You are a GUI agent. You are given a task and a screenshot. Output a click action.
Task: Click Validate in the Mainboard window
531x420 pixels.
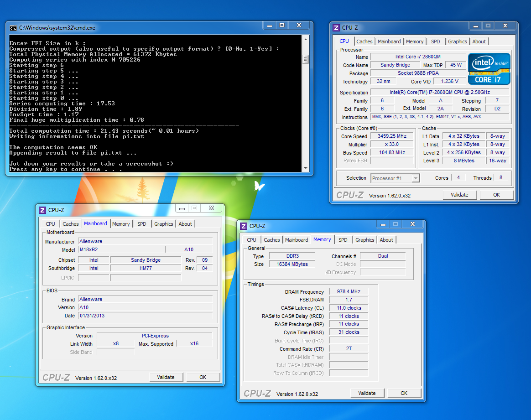(166, 377)
